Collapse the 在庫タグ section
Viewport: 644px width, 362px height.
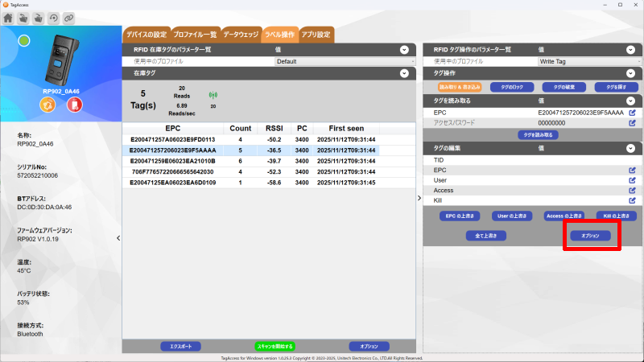pyautogui.click(x=406, y=73)
